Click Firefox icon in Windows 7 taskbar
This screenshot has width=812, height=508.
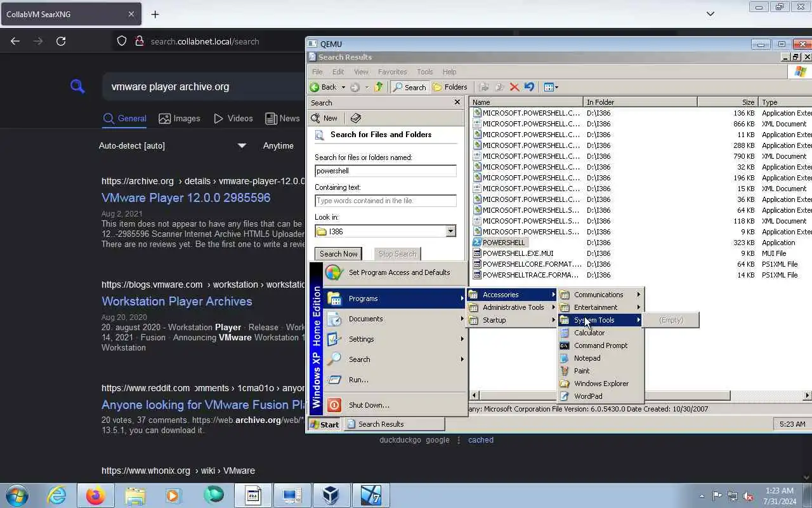click(96, 495)
